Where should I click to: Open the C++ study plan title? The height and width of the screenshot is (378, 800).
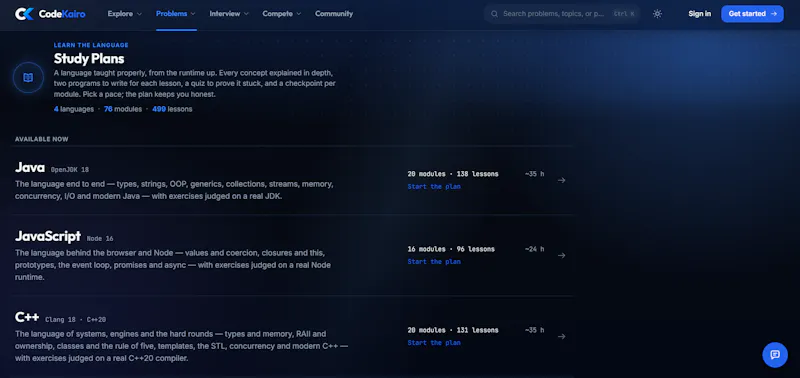pos(27,317)
